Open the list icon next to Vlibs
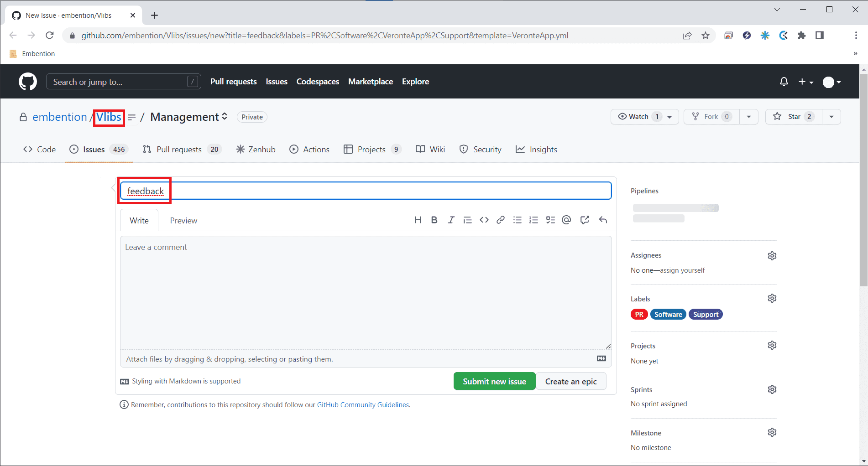This screenshot has width=868, height=466. [131, 118]
